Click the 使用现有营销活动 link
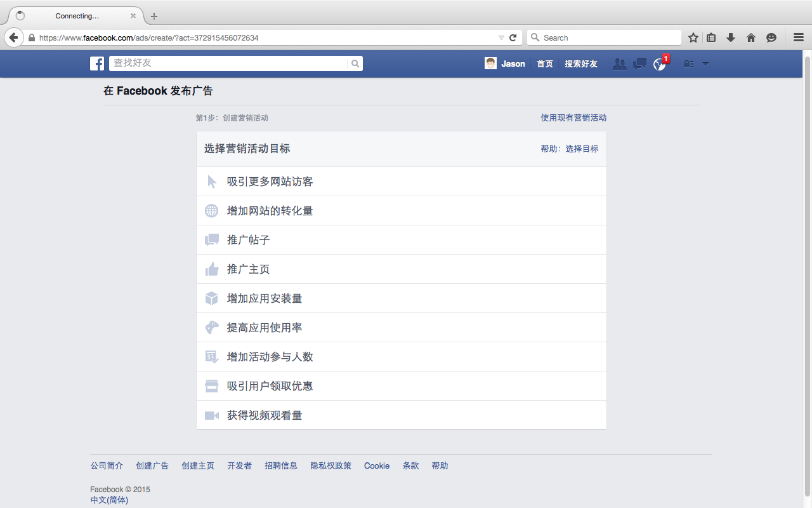Image resolution: width=812 pixels, height=508 pixels. [573, 117]
